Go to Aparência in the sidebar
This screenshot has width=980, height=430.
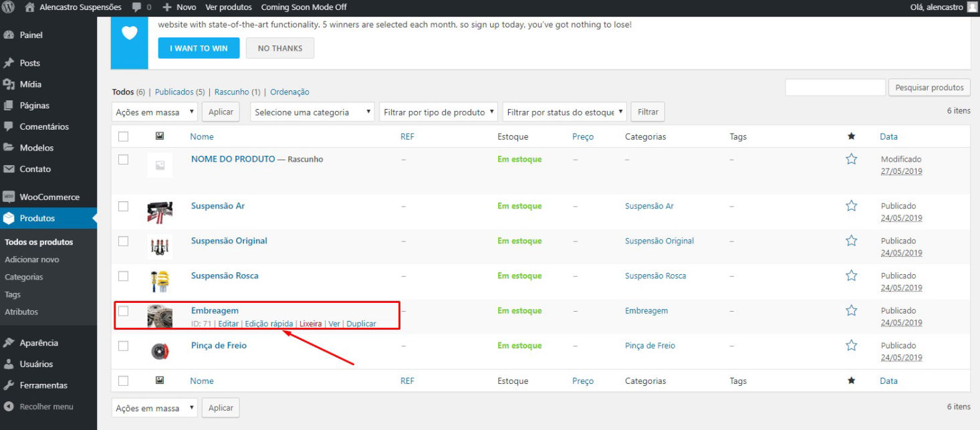click(x=39, y=343)
